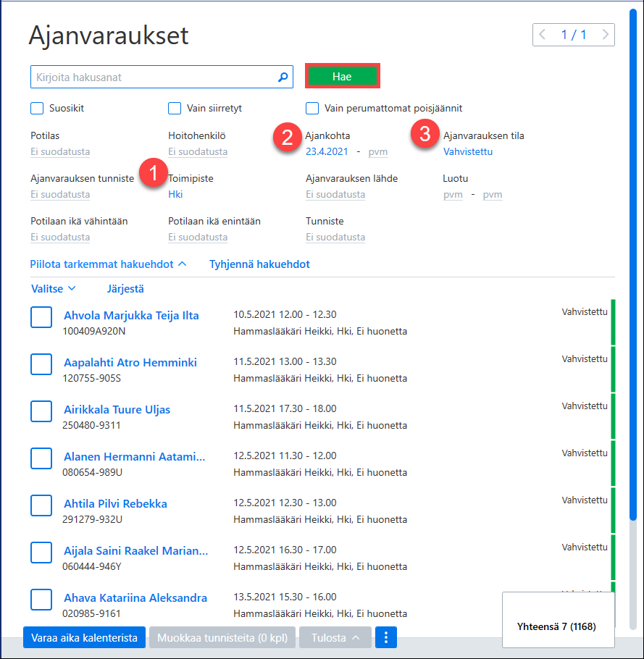Open Ajanvarauksen tila Vahvistettu filter
The width and height of the screenshot is (644, 659).
click(x=467, y=152)
